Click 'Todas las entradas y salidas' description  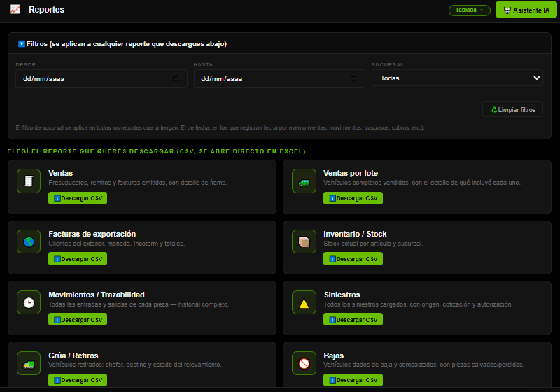(x=139, y=304)
